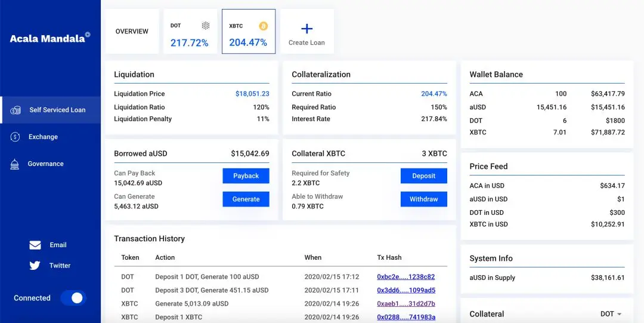Click the Tx Hash column header
644x323 pixels.
pyautogui.click(x=389, y=257)
